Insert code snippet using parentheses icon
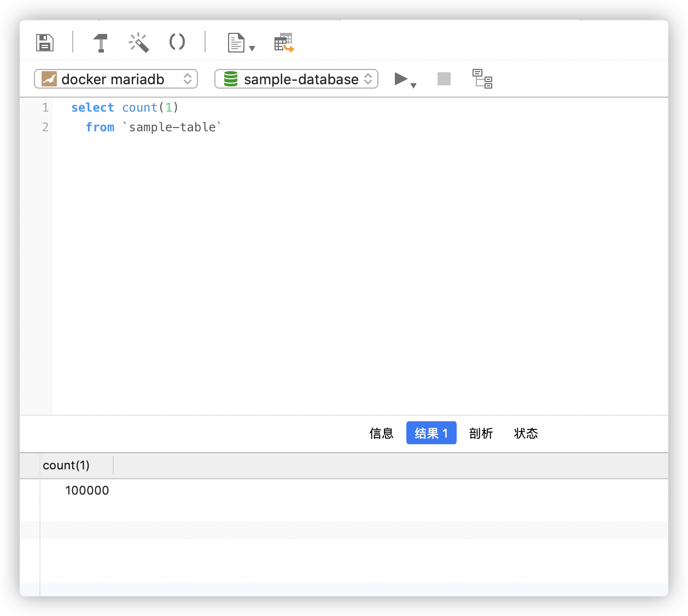688x616 pixels. tap(177, 42)
